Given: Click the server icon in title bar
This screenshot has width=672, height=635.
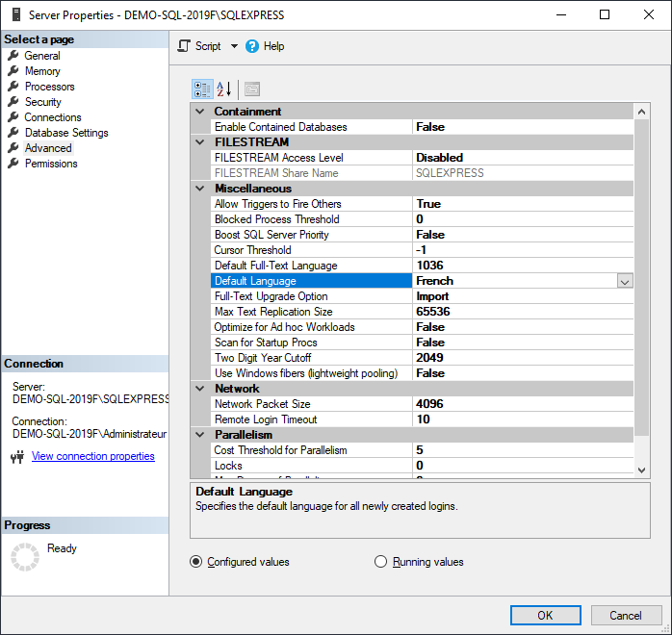Looking at the screenshot, I should (x=16, y=14).
